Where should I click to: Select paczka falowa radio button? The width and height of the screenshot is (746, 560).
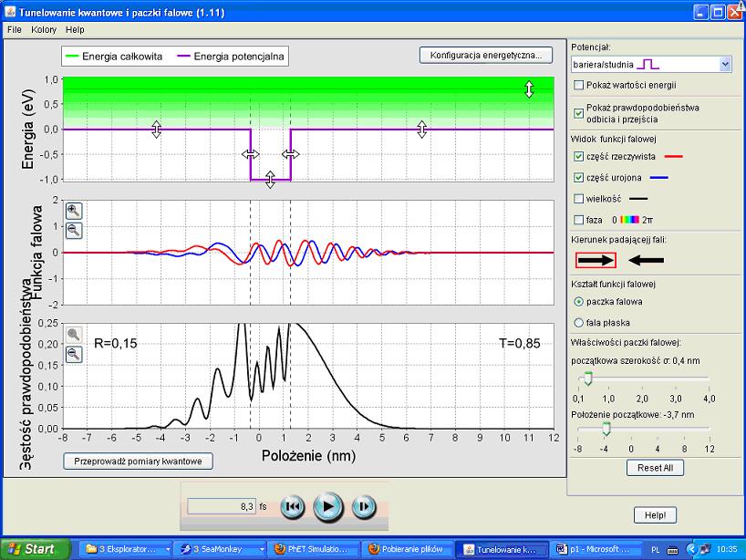[578, 302]
